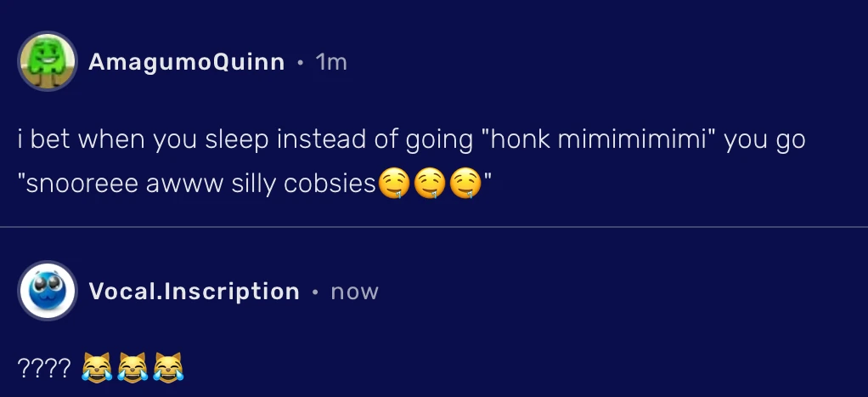The height and width of the screenshot is (397, 868).
Task: Open AmagumoQuinn's green profile avatar
Action: click(x=48, y=61)
